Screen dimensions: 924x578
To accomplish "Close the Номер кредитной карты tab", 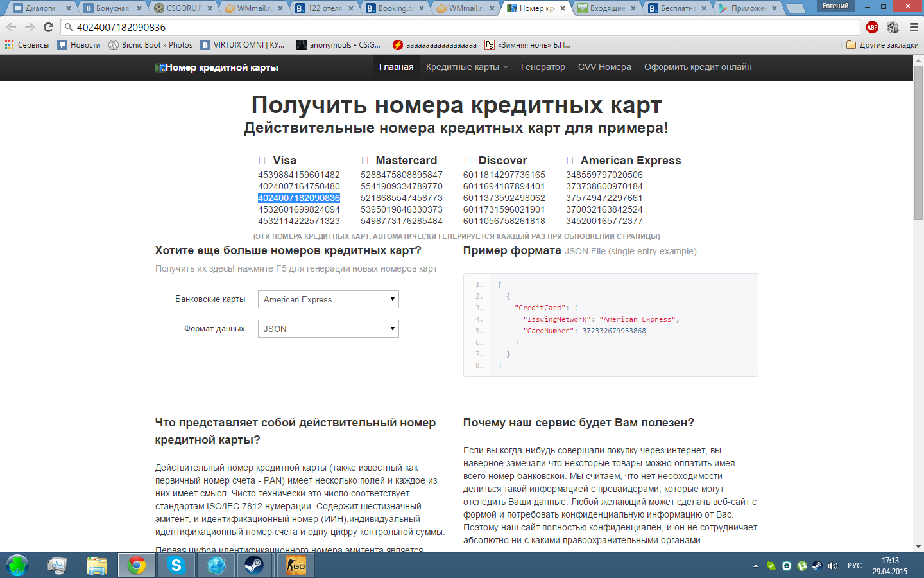I will tap(562, 8).
